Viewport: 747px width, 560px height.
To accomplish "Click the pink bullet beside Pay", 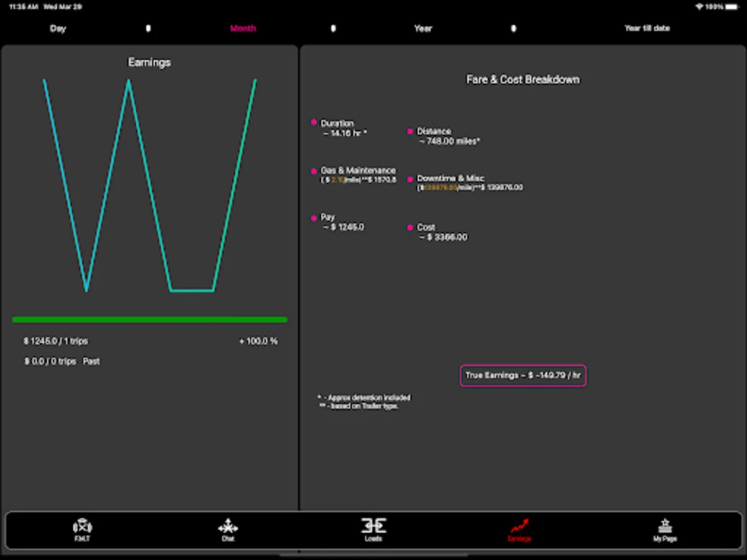I will (x=314, y=218).
